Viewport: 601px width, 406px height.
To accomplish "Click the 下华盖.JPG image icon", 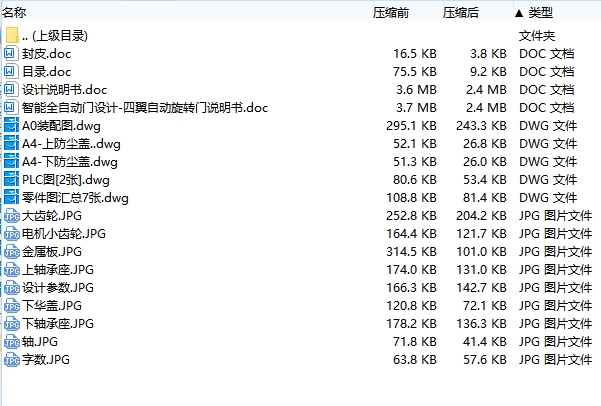I will coord(12,306).
